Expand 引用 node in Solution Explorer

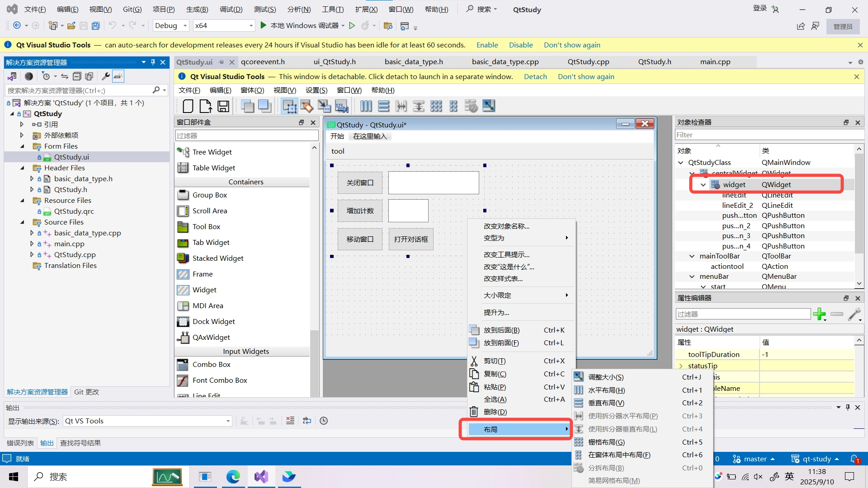pyautogui.click(x=22, y=124)
